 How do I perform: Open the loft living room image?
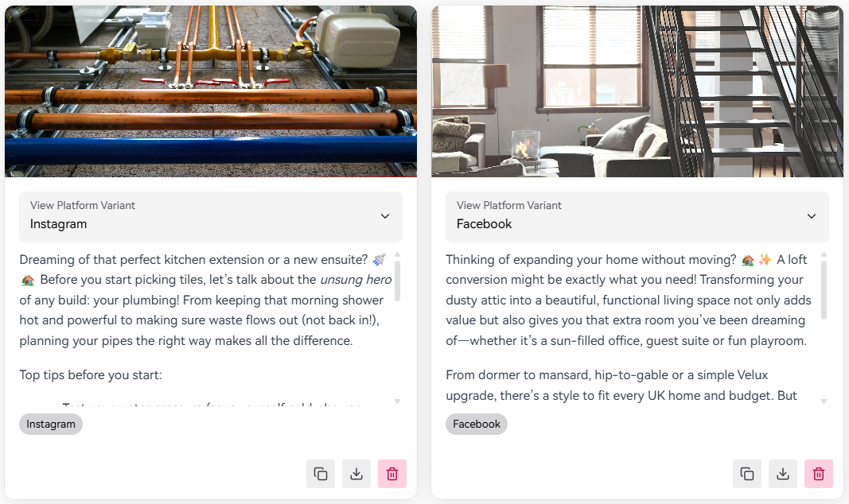637,91
